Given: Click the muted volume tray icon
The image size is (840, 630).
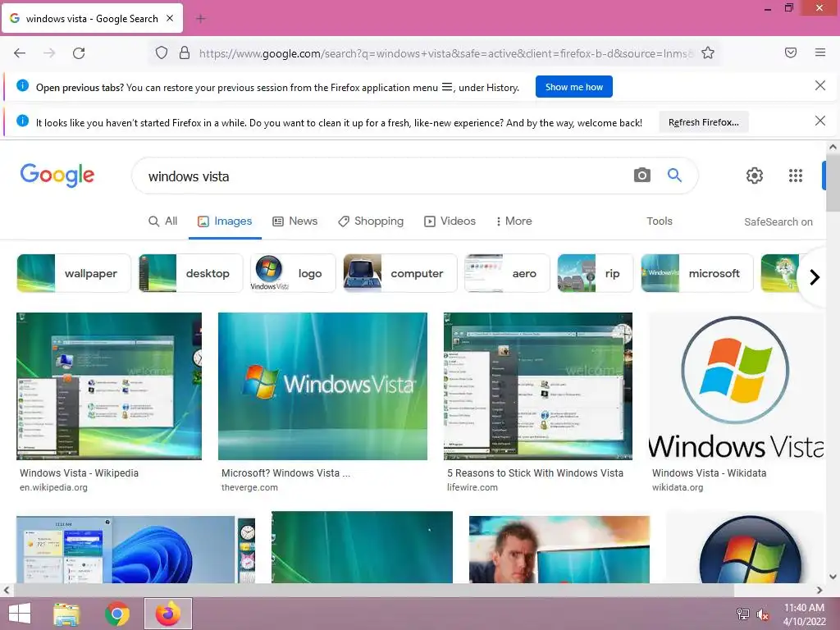Looking at the screenshot, I should click(x=762, y=614).
